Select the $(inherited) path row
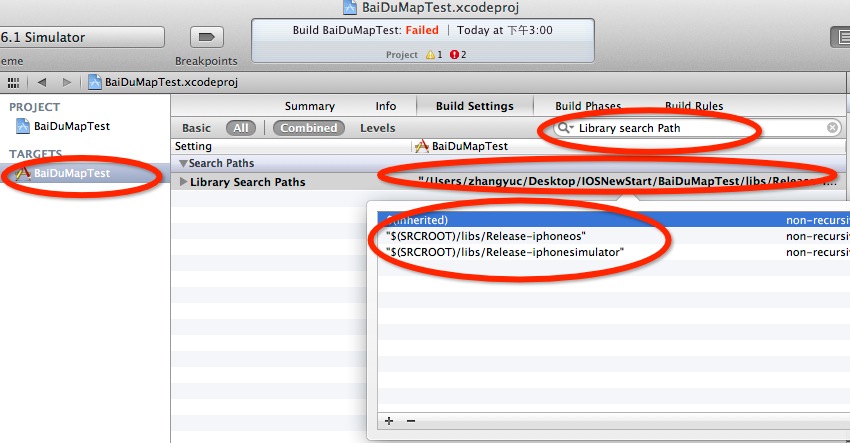Image resolution: width=850 pixels, height=443 pixels. coord(614,220)
